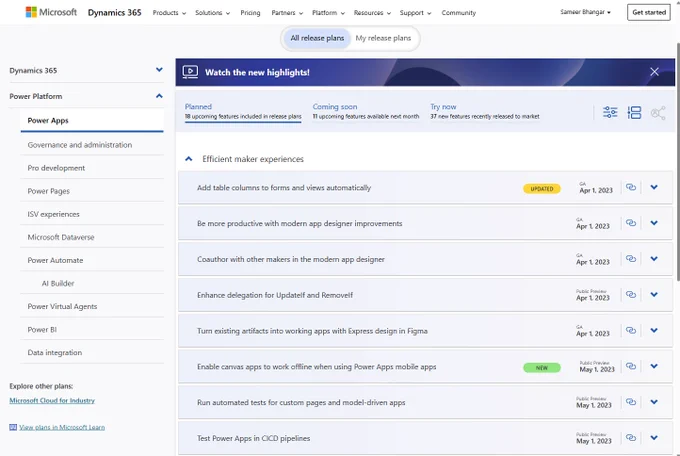Copy link for canvas apps offline feature
Viewport: 680px width, 456px height.
pyautogui.click(x=631, y=366)
